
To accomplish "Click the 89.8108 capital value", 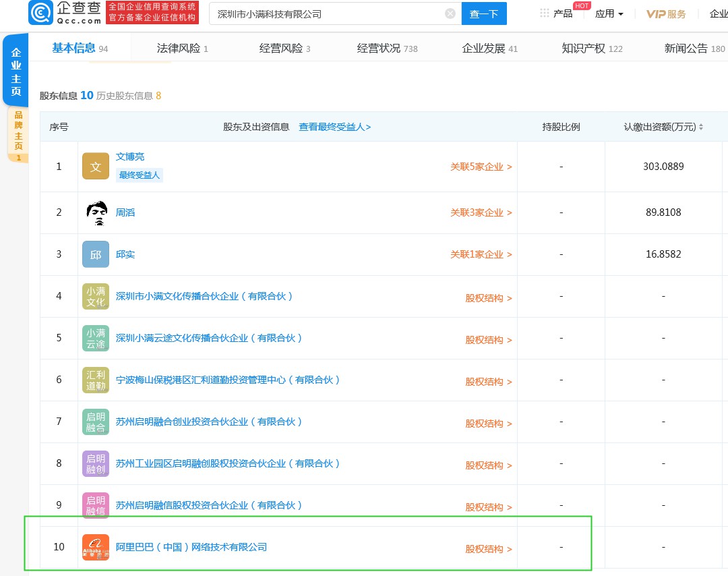I will [x=663, y=212].
